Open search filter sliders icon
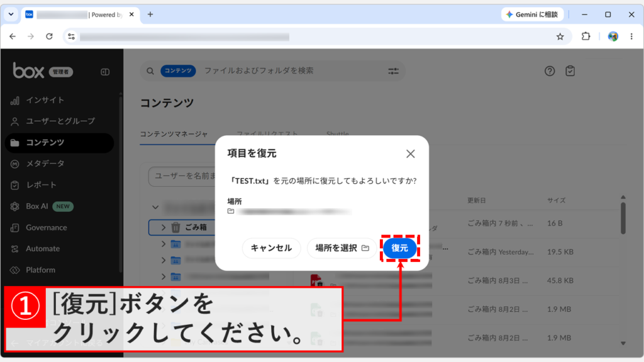The height and width of the screenshot is (362, 644). 394,71
